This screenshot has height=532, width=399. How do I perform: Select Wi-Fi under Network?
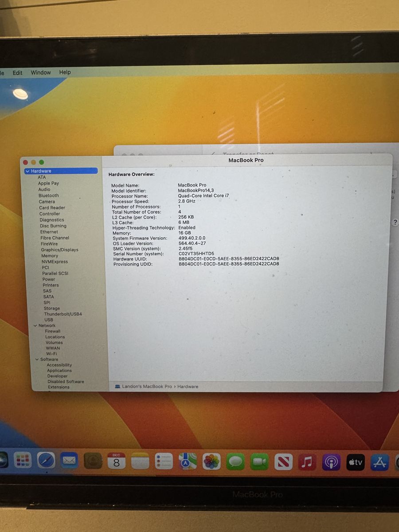(x=51, y=354)
